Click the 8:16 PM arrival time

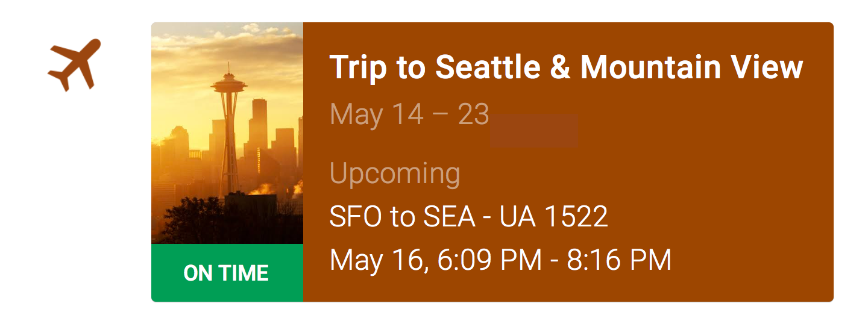619,260
